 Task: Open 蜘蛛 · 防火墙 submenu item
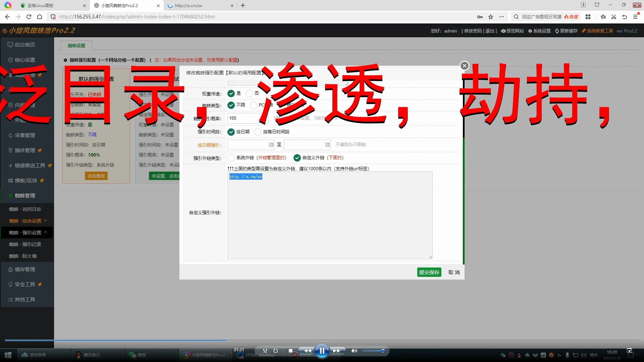(x=23, y=256)
